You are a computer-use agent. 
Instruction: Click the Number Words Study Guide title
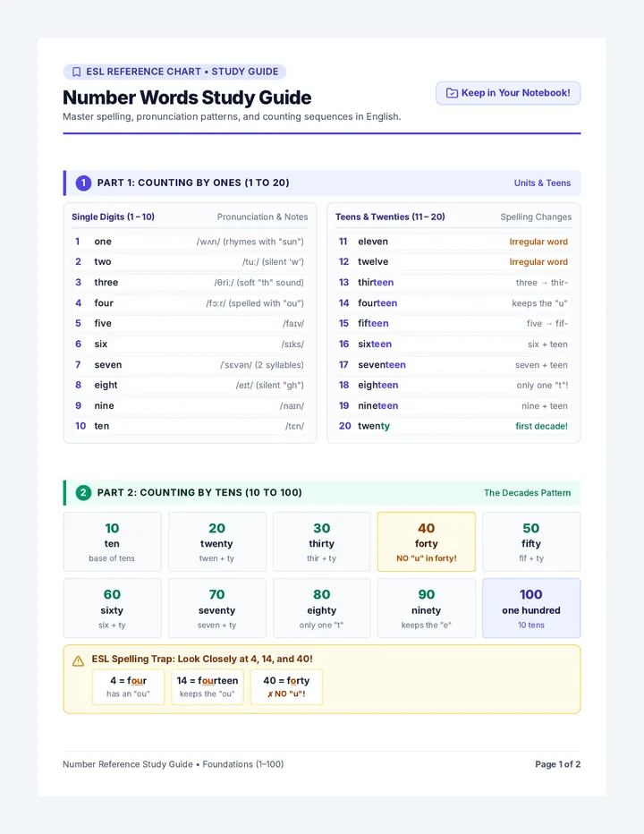[x=187, y=98]
